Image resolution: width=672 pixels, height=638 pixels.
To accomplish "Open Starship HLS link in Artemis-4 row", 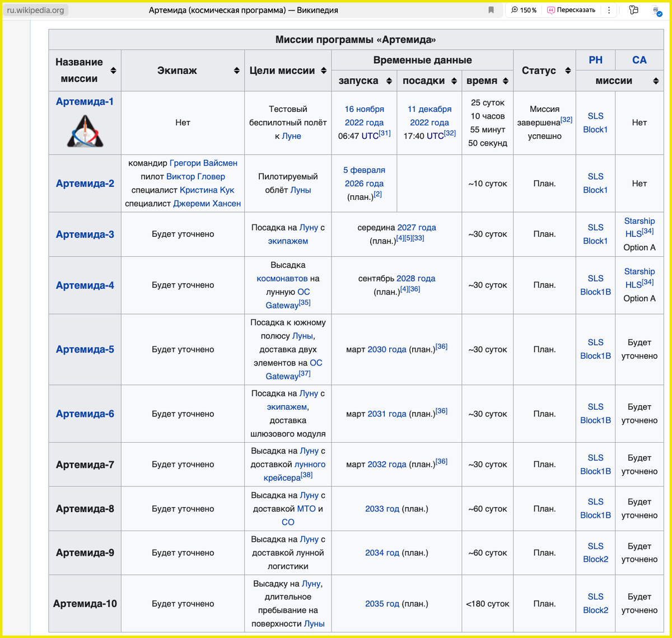I will click(639, 278).
